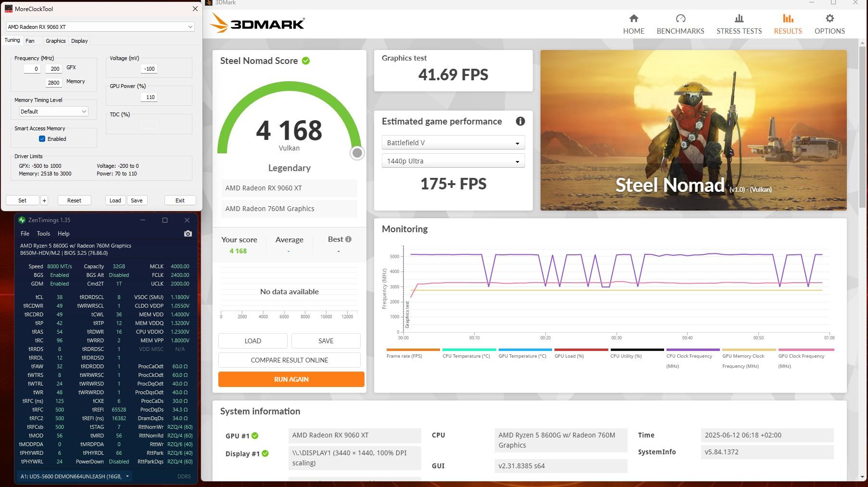The image size is (868, 487).
Task: Toggle GPU Temperature chart legend
Action: [525, 353]
